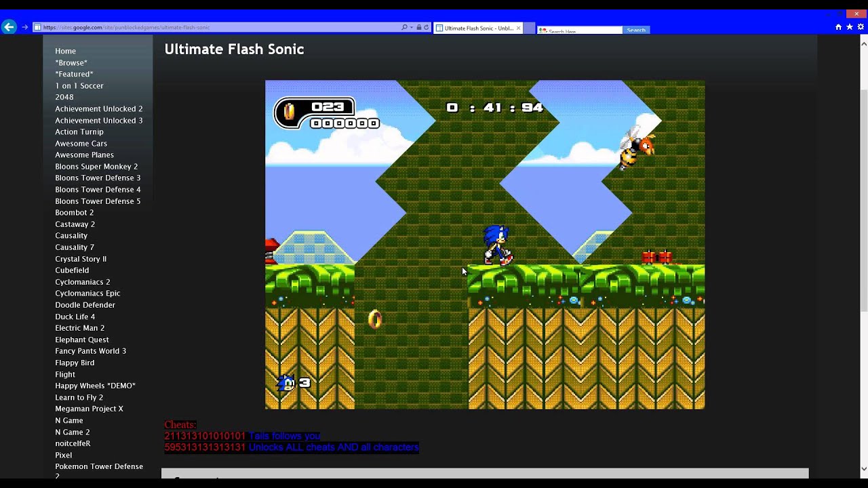Open Fancy Pants World 3 link

pyautogui.click(x=90, y=350)
